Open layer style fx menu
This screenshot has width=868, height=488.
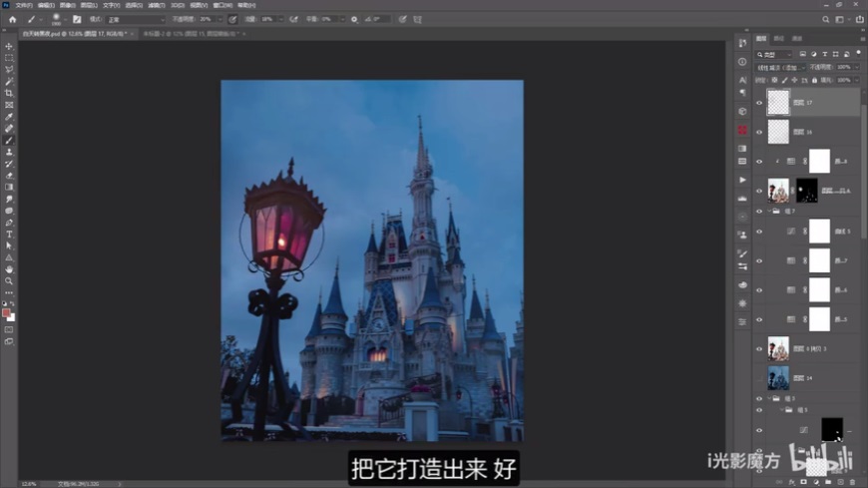pyautogui.click(x=791, y=482)
